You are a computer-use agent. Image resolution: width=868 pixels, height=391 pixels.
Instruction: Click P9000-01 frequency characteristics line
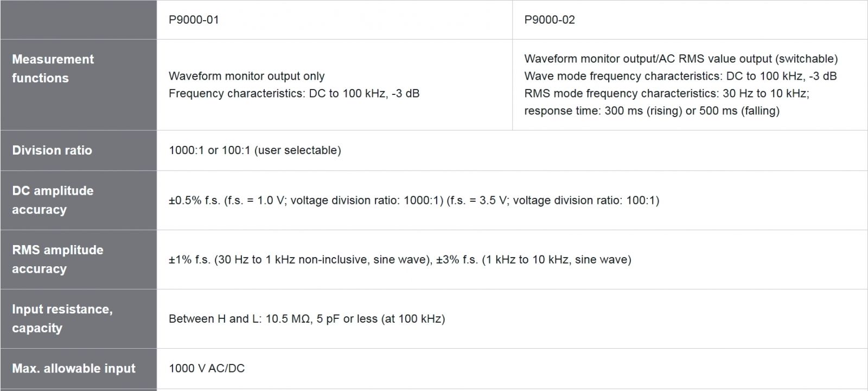(293, 93)
